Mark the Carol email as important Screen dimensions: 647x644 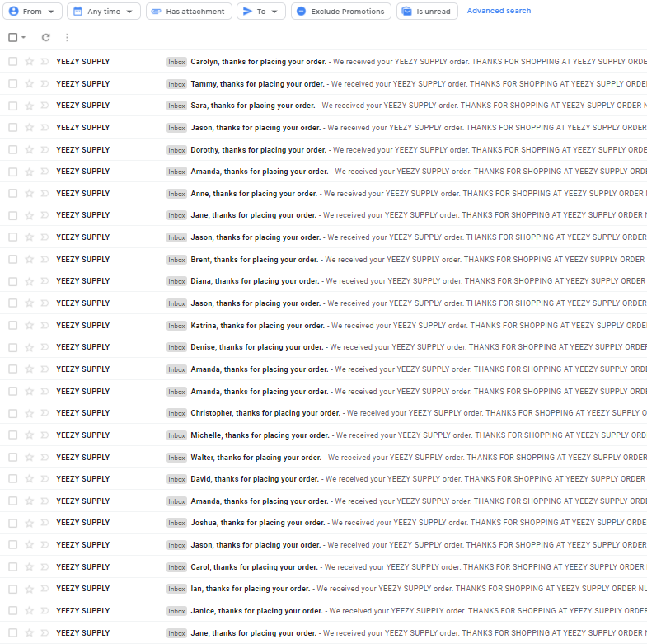(45, 567)
